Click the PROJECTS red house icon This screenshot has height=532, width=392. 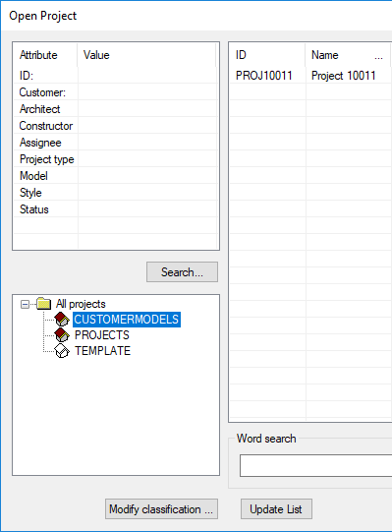(x=62, y=335)
